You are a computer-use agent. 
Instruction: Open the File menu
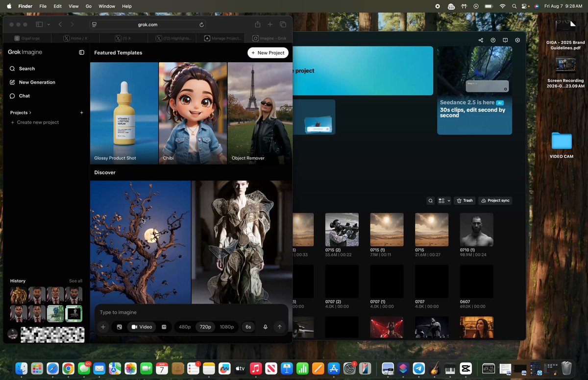tap(43, 6)
